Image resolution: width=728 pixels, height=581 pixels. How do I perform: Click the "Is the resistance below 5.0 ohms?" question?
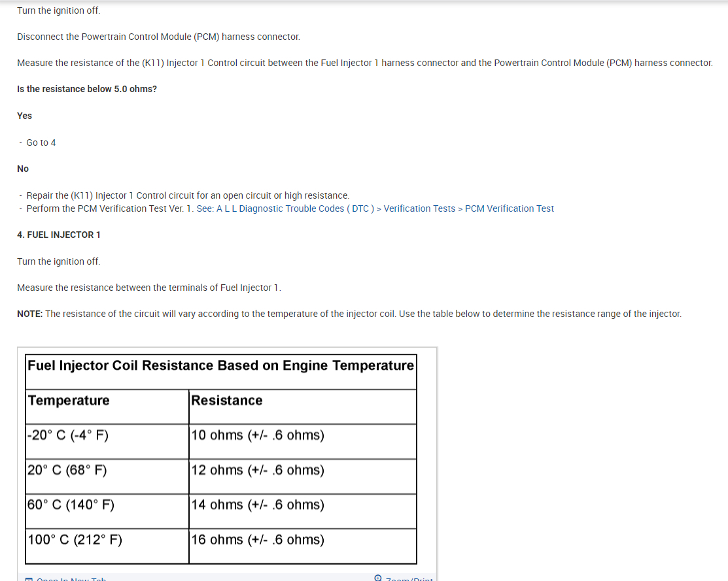[87, 89]
